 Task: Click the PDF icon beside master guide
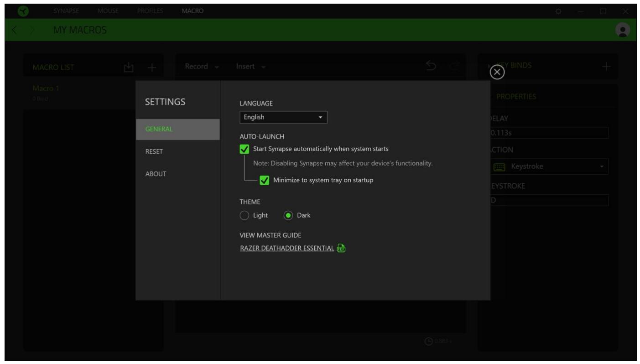[341, 249]
